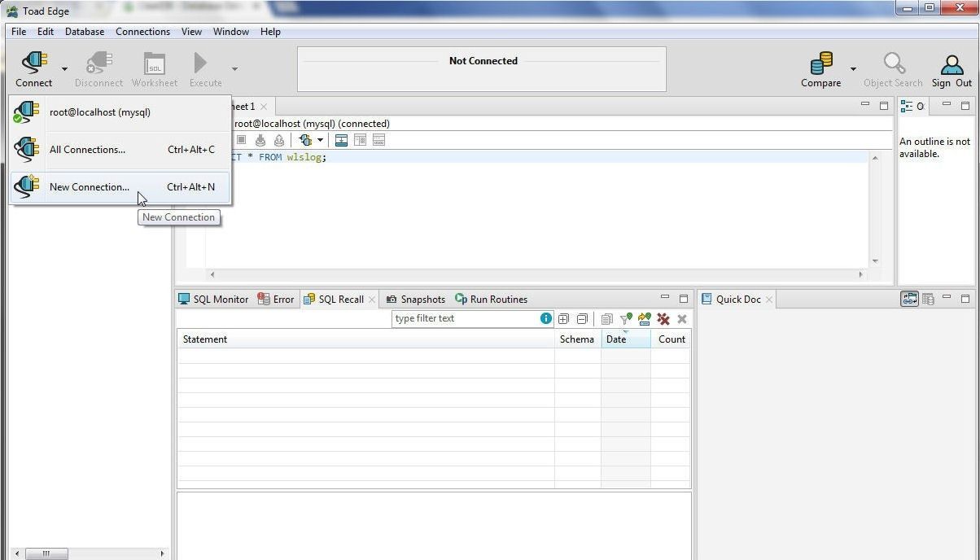This screenshot has width=980, height=560.
Task: Click the rollback transaction icon
Action: [279, 140]
